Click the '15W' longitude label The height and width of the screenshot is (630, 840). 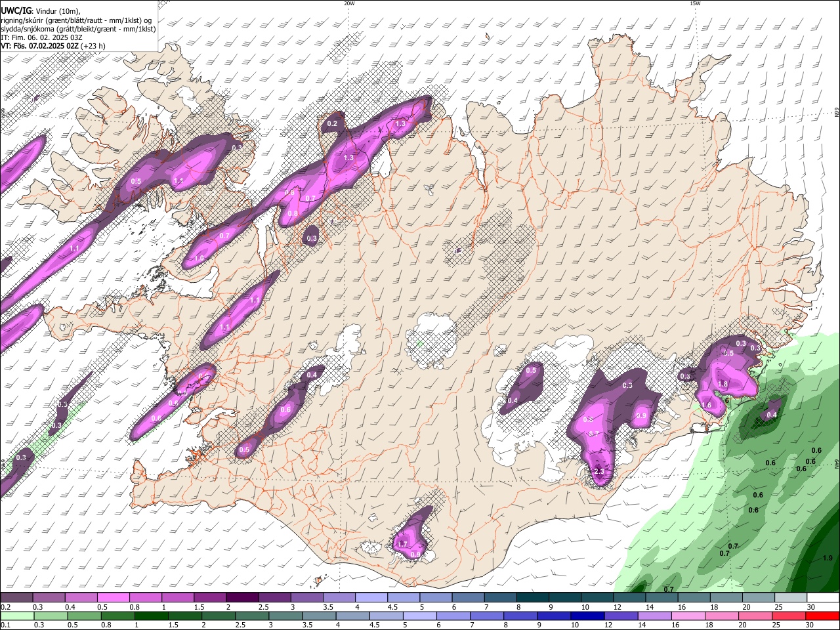pos(695,3)
